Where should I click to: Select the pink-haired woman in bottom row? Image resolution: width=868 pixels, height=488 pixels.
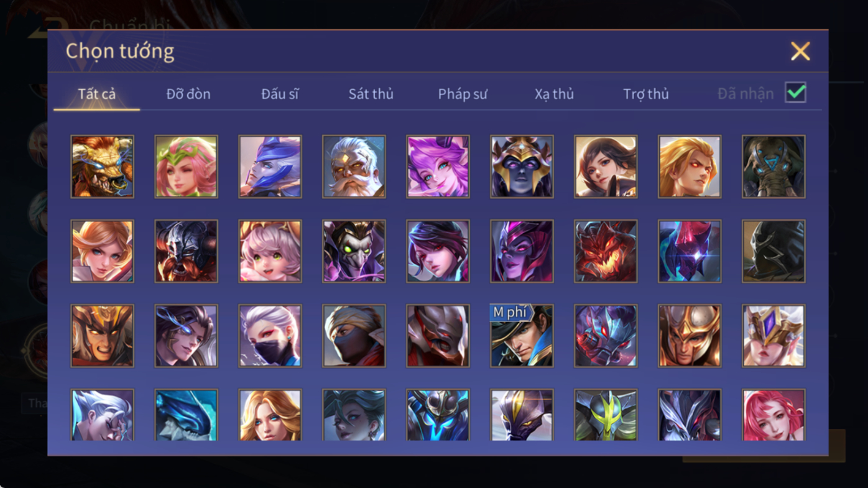coord(773,415)
